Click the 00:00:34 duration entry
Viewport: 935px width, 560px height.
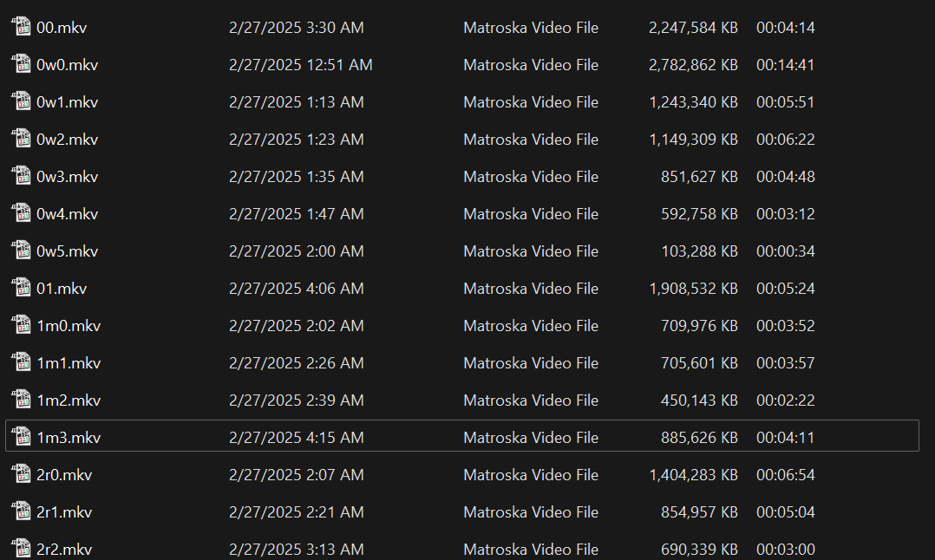[x=785, y=251]
